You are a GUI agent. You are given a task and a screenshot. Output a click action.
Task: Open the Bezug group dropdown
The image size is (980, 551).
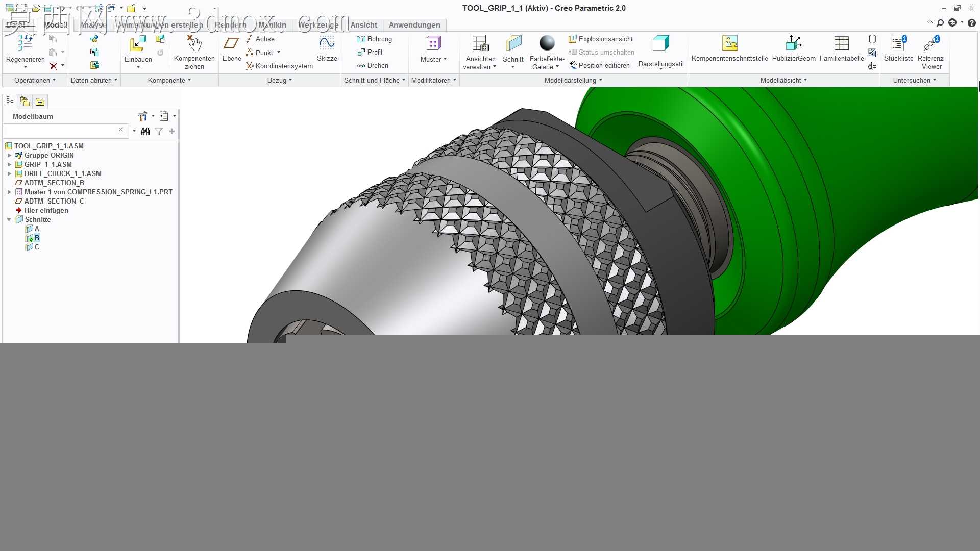280,80
